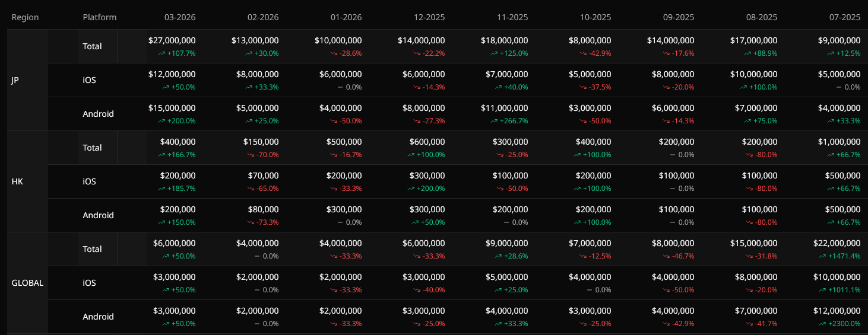Select the Android platform row under GLOBAL
The height and width of the screenshot is (335, 868).
point(98,317)
